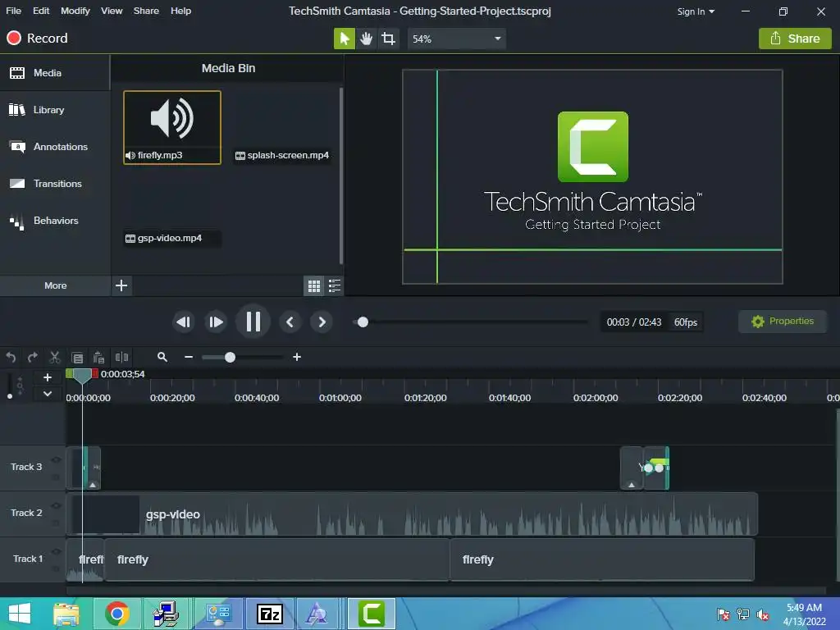The image size is (840, 630).
Task: Open File Explorer from taskbar
Action: (67, 614)
